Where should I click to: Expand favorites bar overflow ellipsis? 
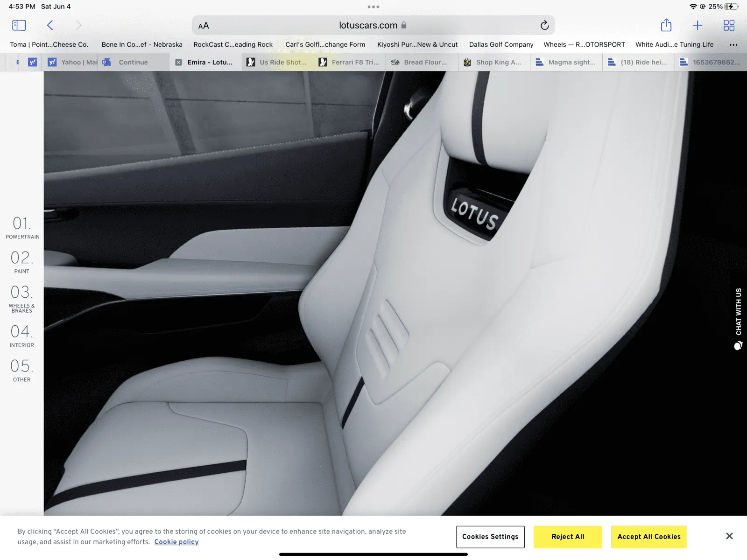point(733,45)
